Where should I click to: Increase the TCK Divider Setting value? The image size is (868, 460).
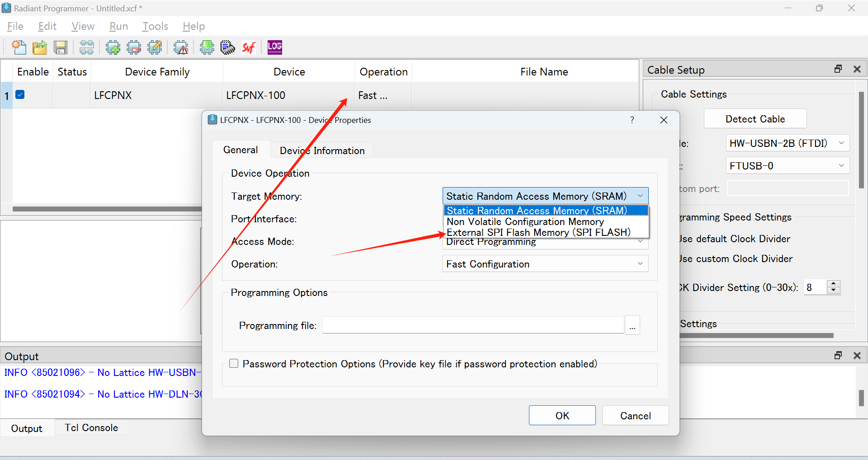(x=834, y=283)
